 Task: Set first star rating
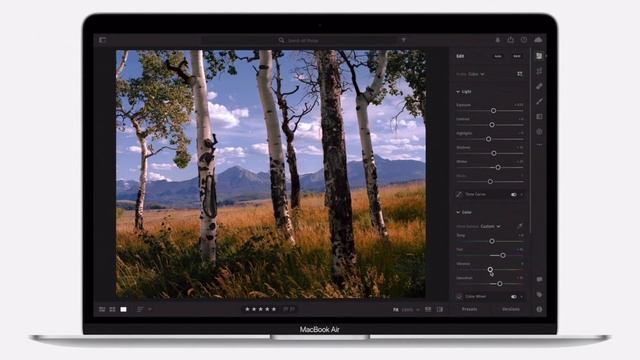click(x=247, y=309)
